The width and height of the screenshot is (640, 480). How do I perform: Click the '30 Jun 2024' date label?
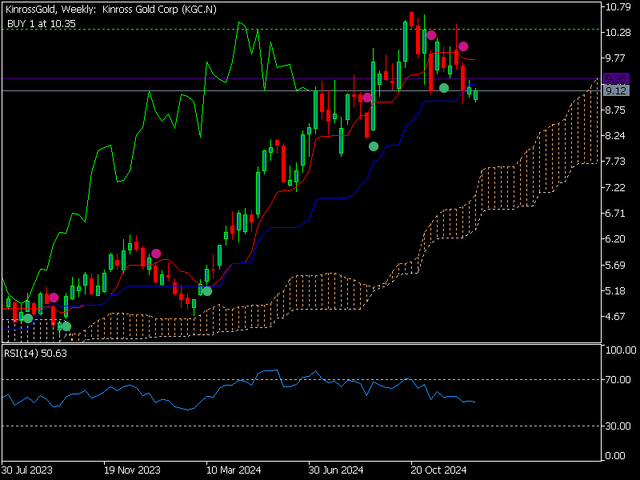click(336, 470)
